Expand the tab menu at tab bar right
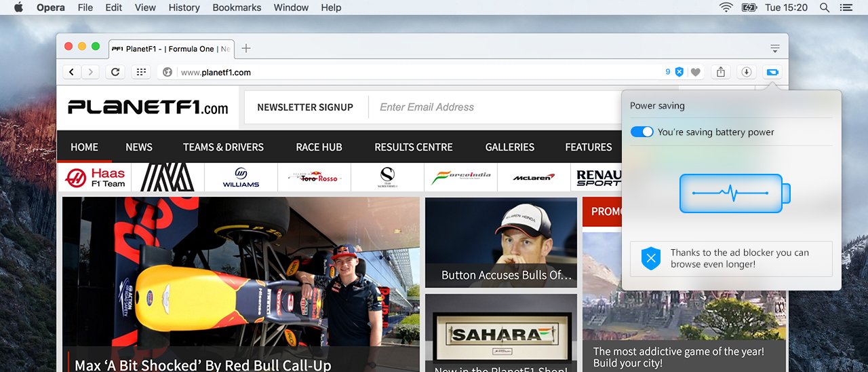This screenshot has width=868, height=372. [774, 48]
